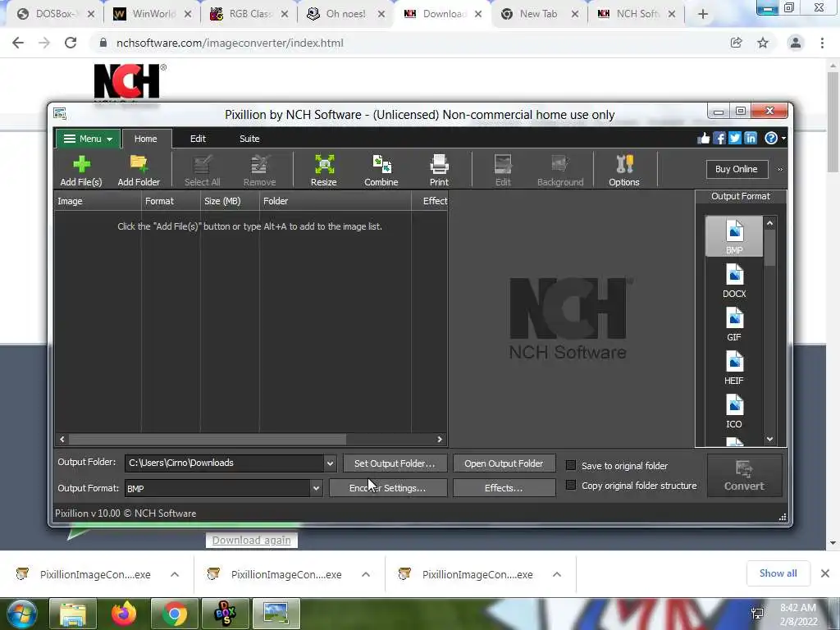Open the Resize tool
840x630 pixels.
pyautogui.click(x=323, y=171)
